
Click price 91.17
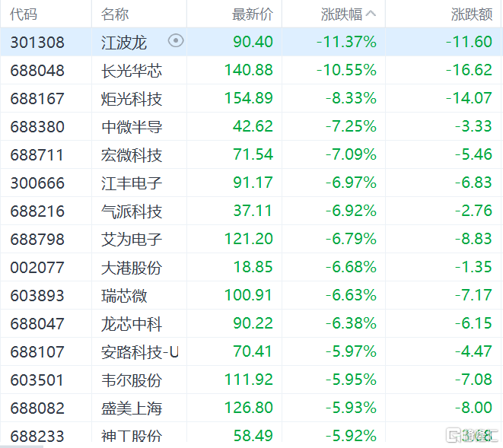click(253, 183)
